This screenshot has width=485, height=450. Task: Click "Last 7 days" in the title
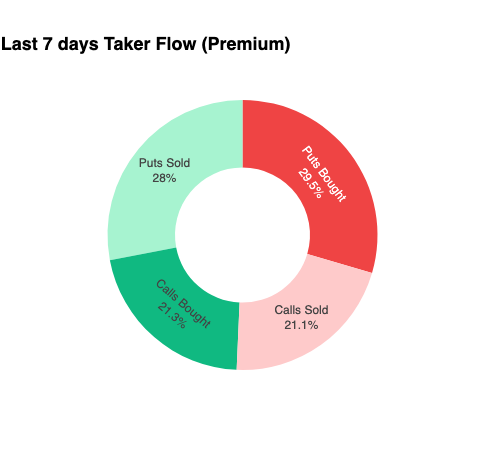click(x=50, y=44)
